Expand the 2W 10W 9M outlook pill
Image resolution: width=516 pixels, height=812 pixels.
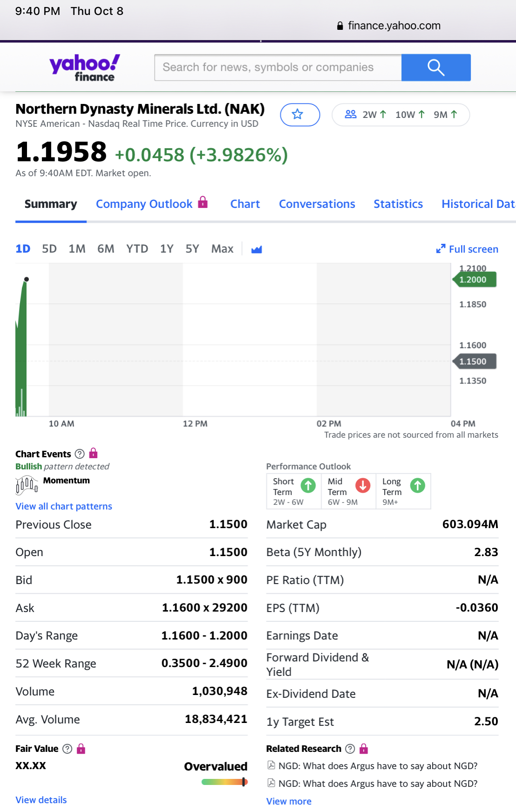[x=401, y=115]
